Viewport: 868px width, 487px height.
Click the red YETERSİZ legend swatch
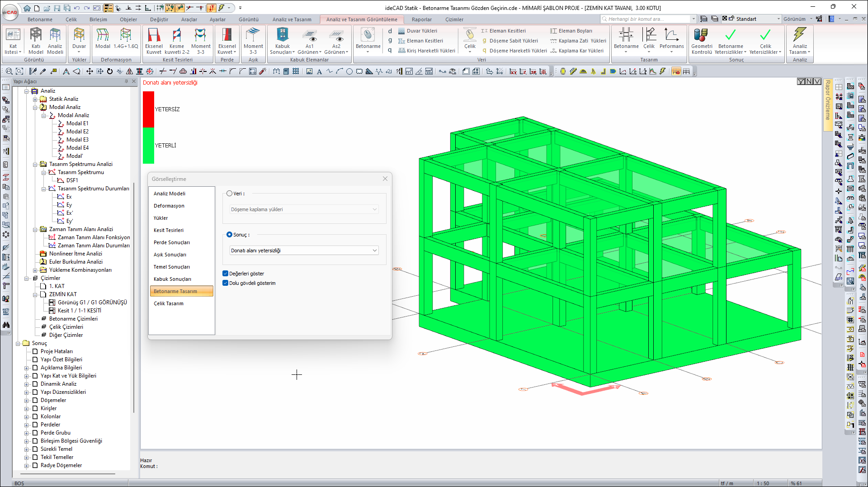[148, 109]
